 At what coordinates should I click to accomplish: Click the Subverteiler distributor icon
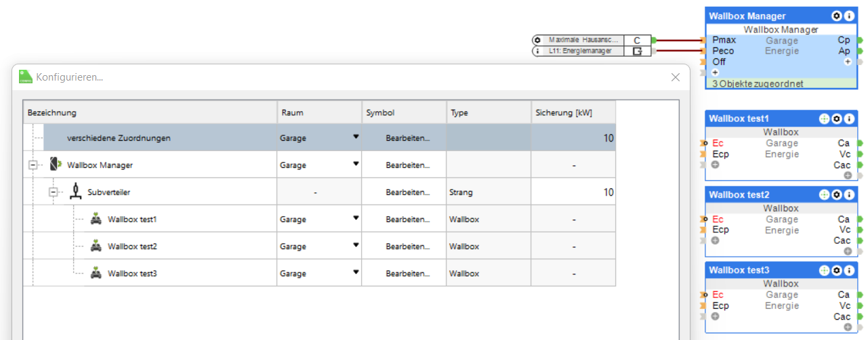(76, 192)
